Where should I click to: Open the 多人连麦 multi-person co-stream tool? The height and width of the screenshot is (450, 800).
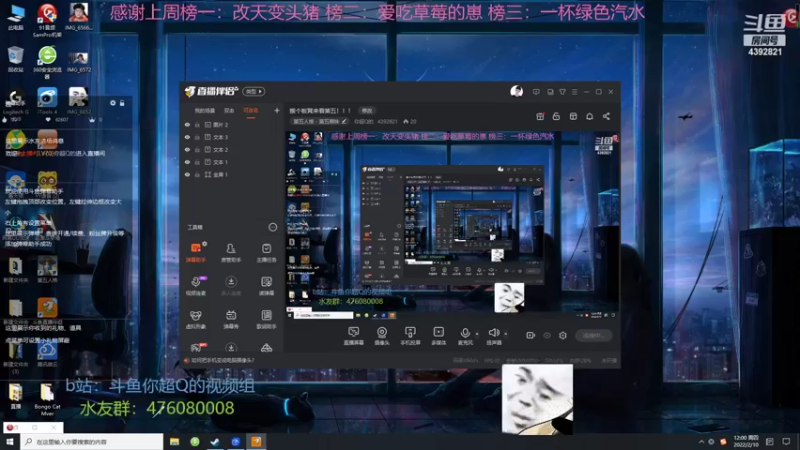tap(231, 286)
